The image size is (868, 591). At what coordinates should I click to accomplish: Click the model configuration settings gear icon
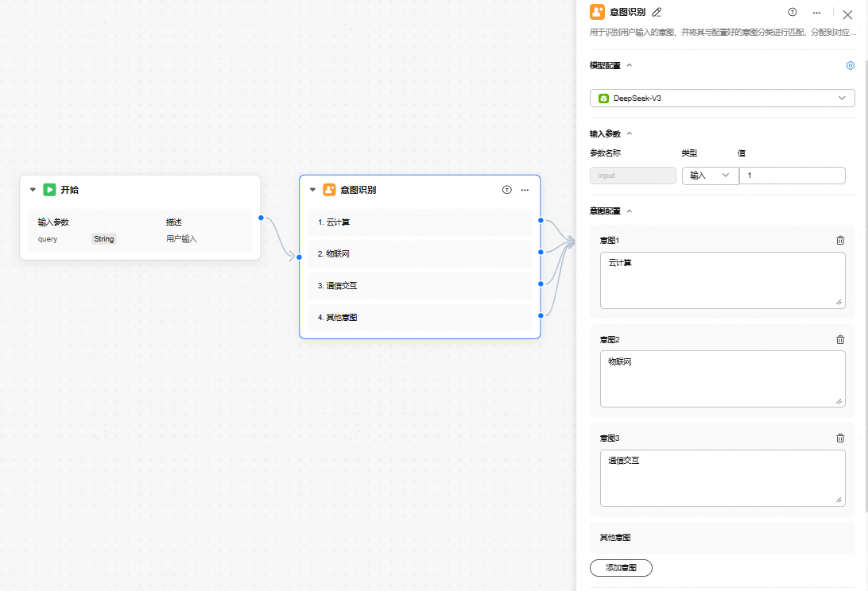click(x=850, y=66)
